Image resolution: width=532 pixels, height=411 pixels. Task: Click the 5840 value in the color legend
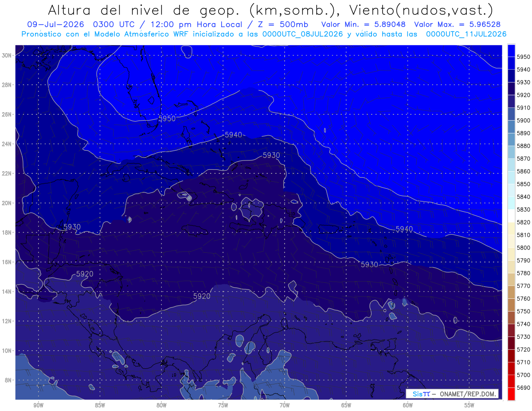[x=524, y=197]
